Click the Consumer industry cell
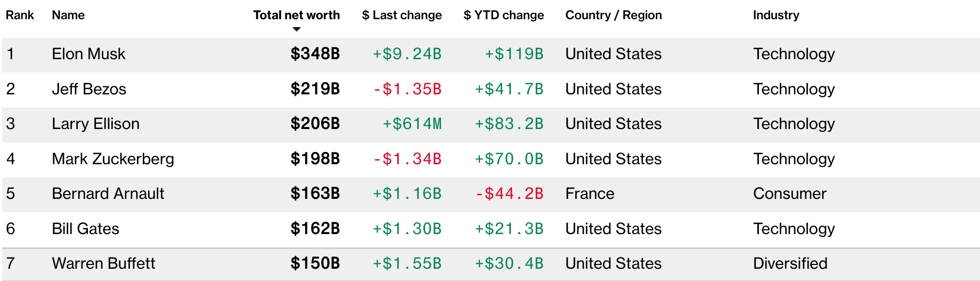The image size is (980, 281). click(789, 194)
